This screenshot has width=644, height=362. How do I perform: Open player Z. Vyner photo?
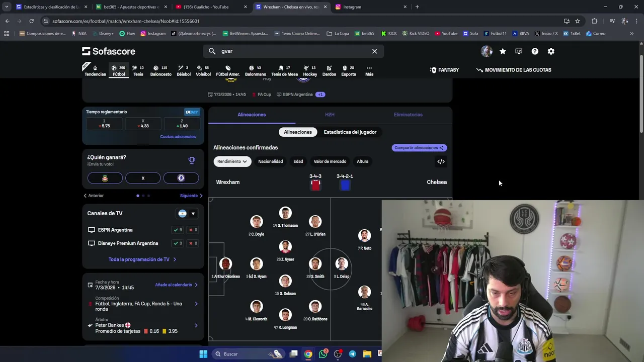285,246
